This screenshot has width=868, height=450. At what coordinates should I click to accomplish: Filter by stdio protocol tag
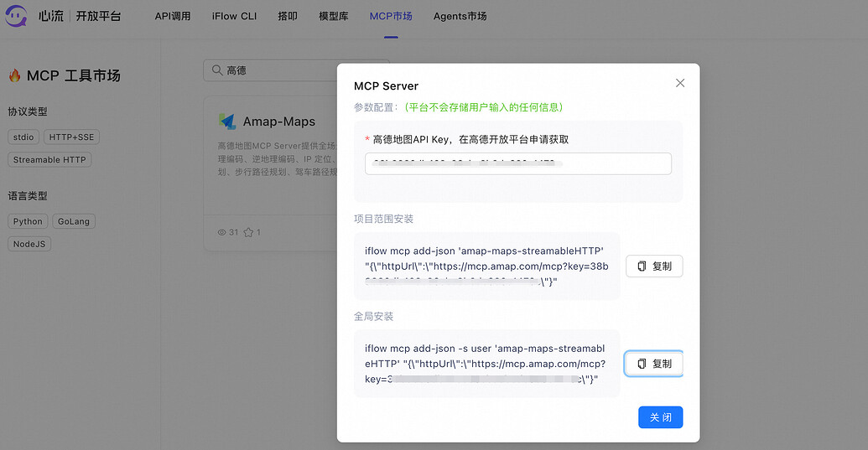pos(23,137)
